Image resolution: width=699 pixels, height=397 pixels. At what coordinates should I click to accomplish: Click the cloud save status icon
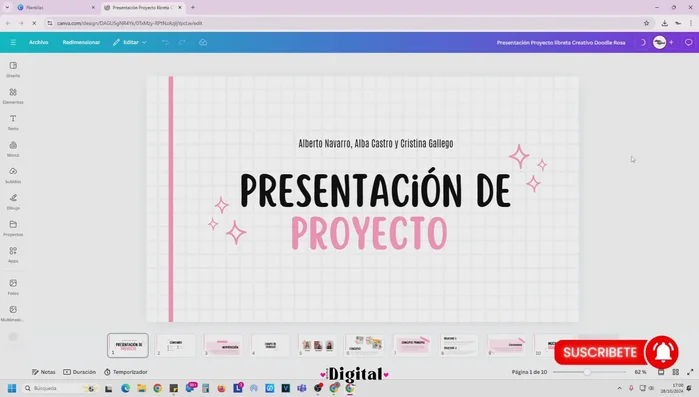pos(203,42)
